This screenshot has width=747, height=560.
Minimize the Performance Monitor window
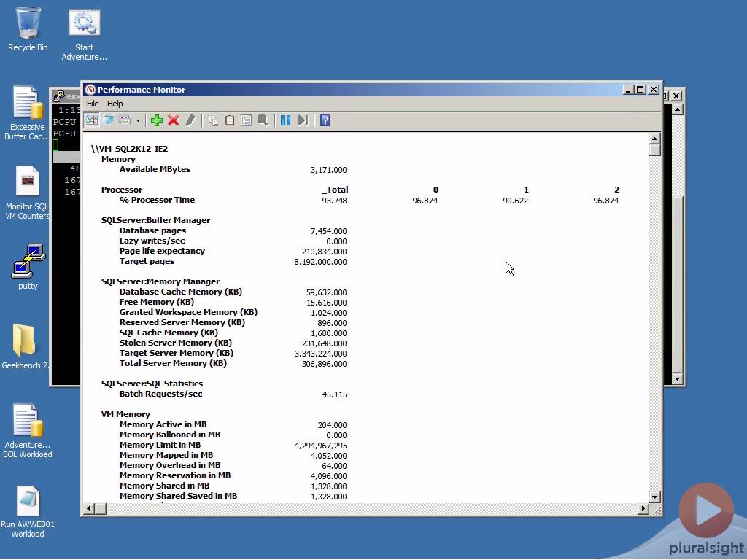point(628,90)
